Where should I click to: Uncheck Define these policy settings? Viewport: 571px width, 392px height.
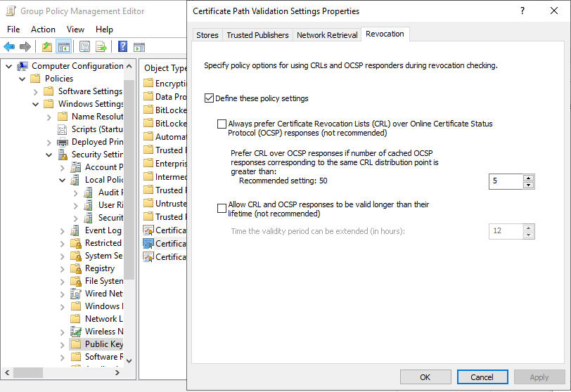[209, 98]
